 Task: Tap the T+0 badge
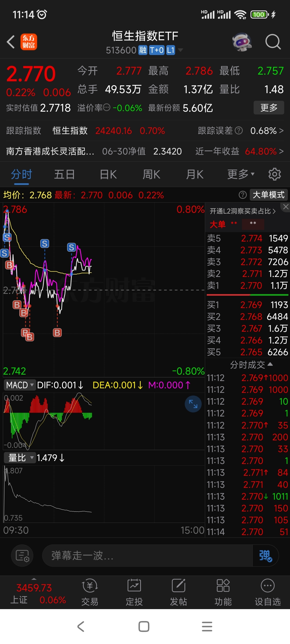point(157,50)
